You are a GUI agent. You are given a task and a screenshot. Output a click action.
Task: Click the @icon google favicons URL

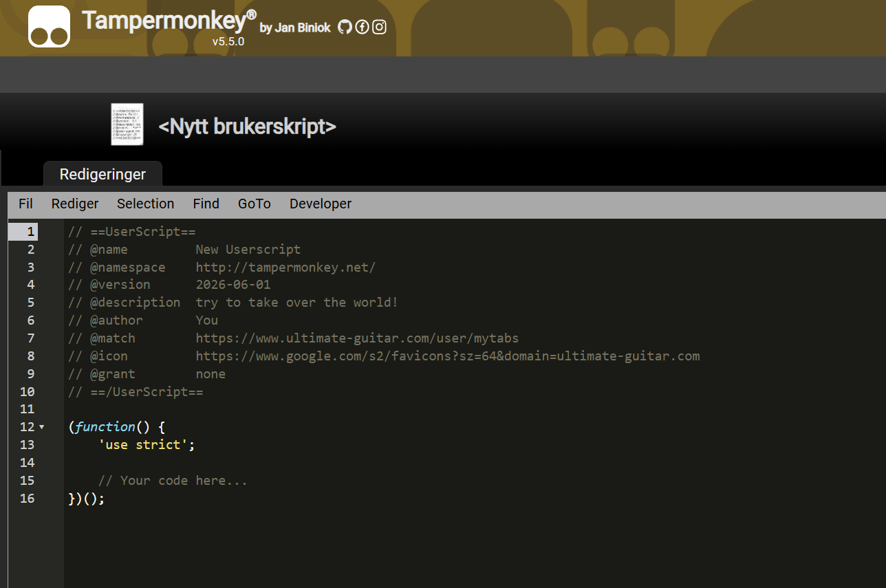pyautogui.click(x=448, y=356)
